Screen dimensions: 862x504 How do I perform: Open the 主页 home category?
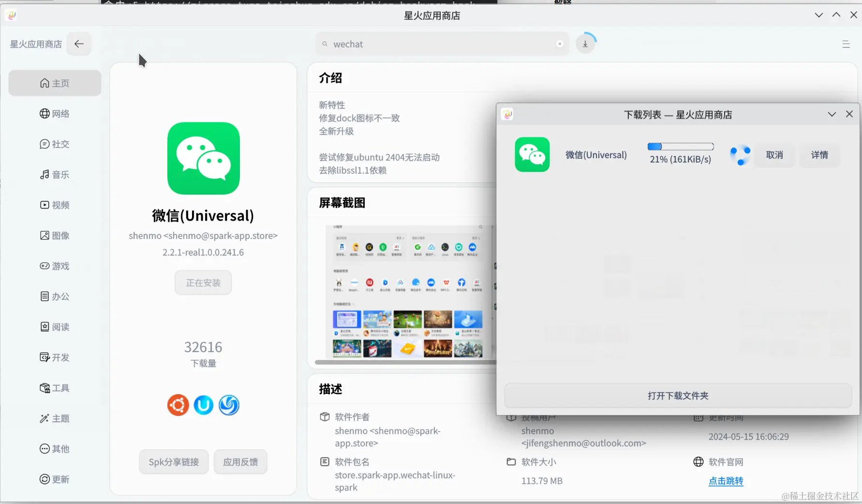[55, 83]
